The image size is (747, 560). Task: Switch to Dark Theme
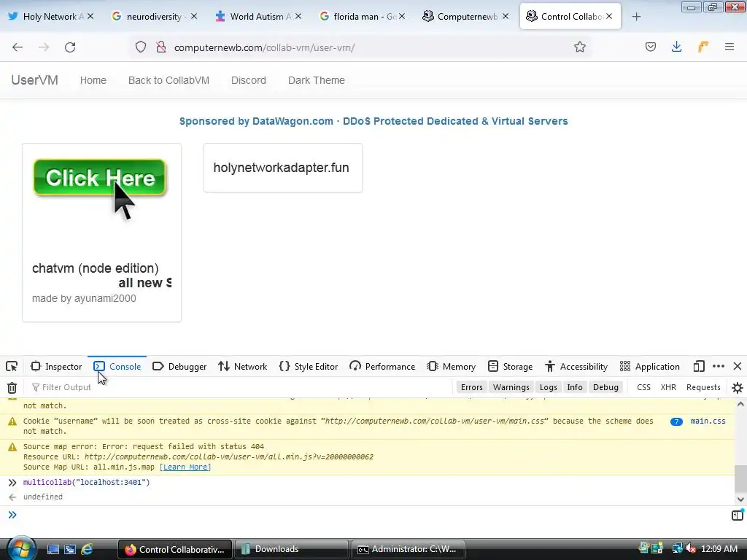tap(317, 80)
